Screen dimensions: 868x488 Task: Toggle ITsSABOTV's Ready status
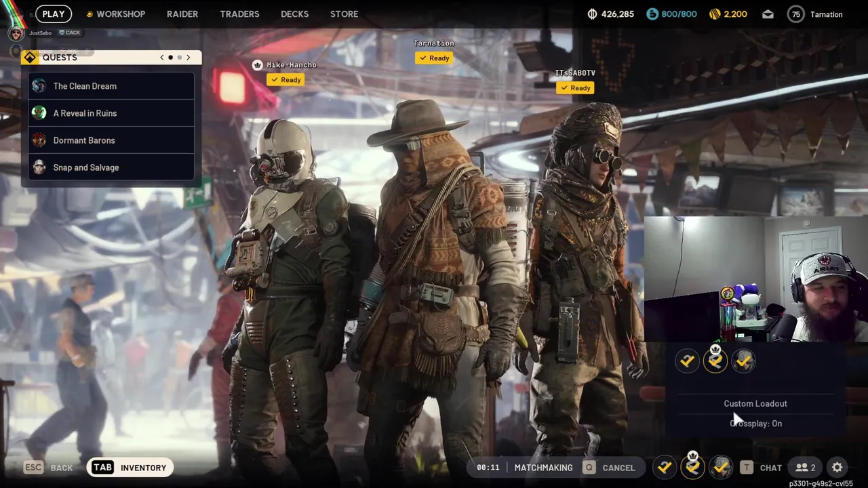575,88
